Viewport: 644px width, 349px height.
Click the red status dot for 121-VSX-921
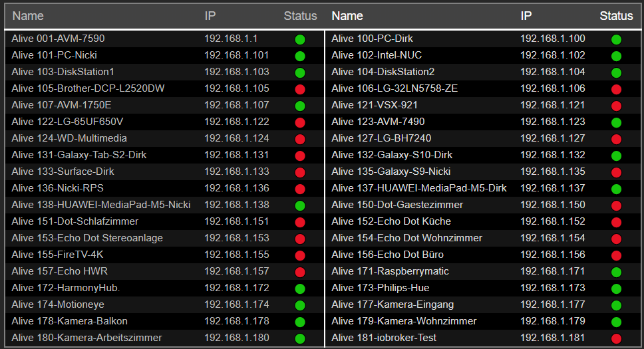tap(616, 106)
